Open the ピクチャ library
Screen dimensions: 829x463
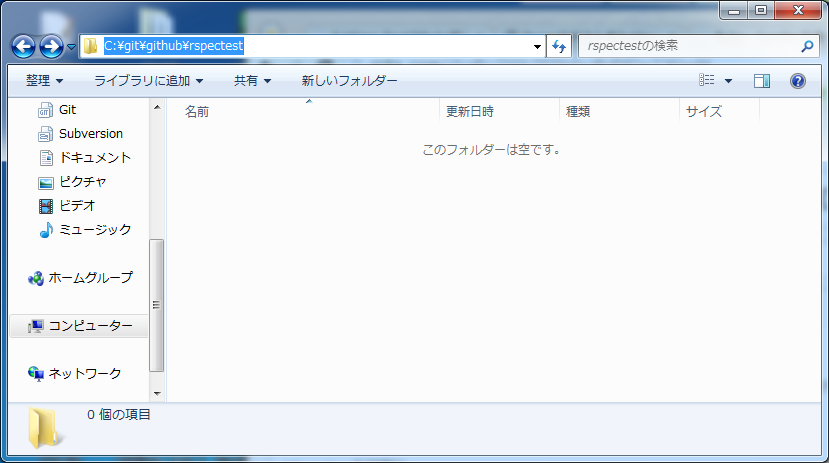[72, 182]
